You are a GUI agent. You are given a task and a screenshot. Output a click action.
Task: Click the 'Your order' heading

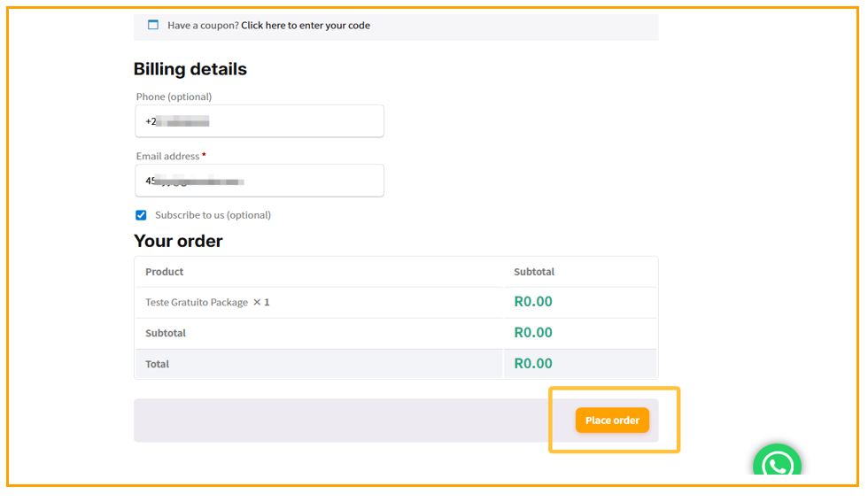(x=178, y=241)
